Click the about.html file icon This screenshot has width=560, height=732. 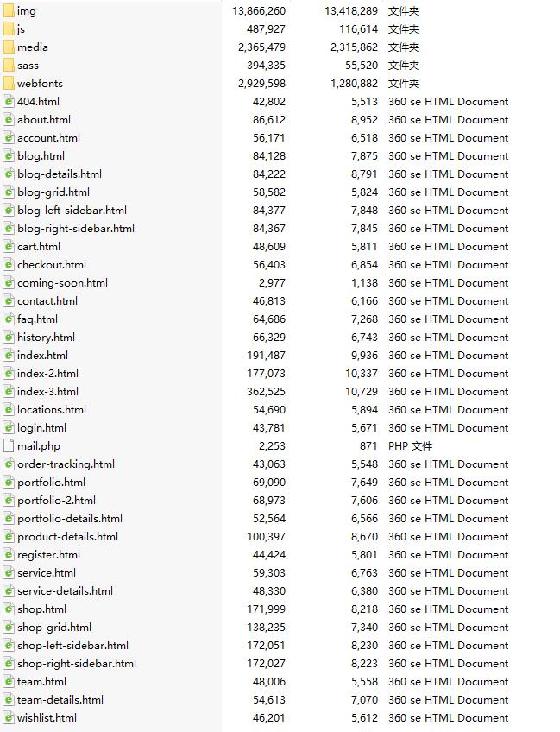pos(9,119)
